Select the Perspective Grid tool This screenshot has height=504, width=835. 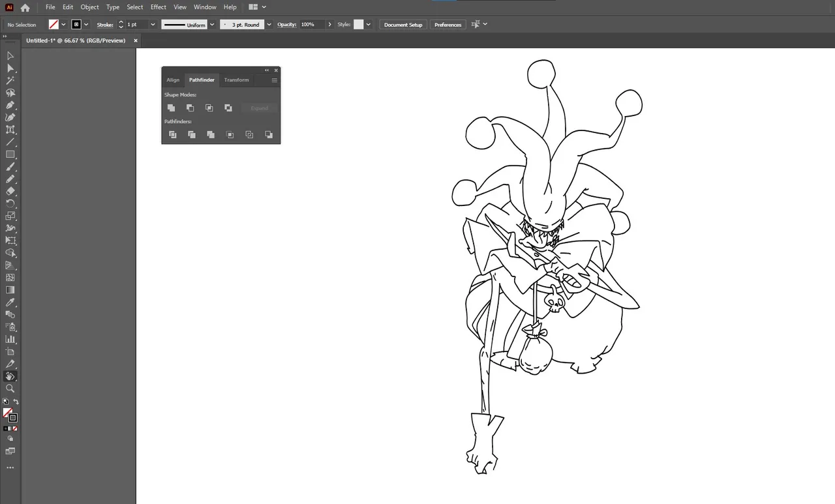[x=10, y=265]
